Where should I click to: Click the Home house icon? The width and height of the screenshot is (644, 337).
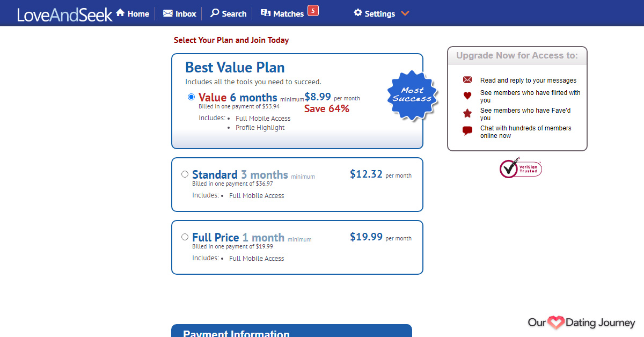[x=120, y=13]
